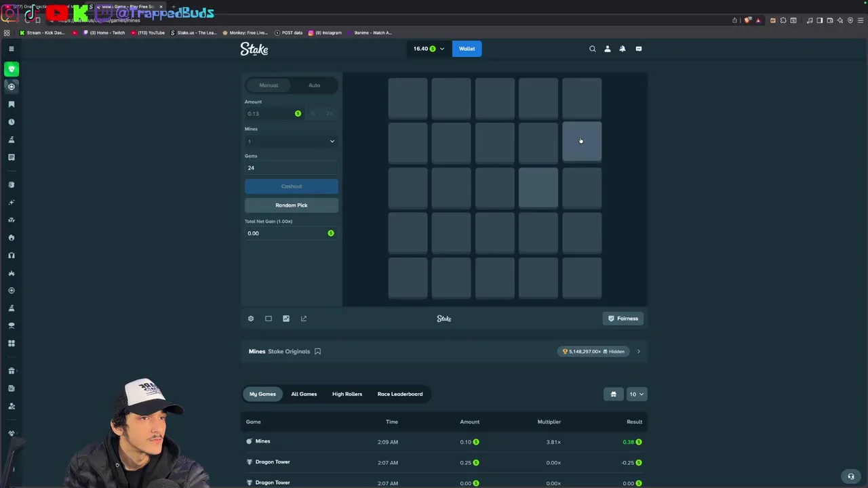Open the four-squares grid sidebar icon
This screenshot has height=488, width=868.
12,344
